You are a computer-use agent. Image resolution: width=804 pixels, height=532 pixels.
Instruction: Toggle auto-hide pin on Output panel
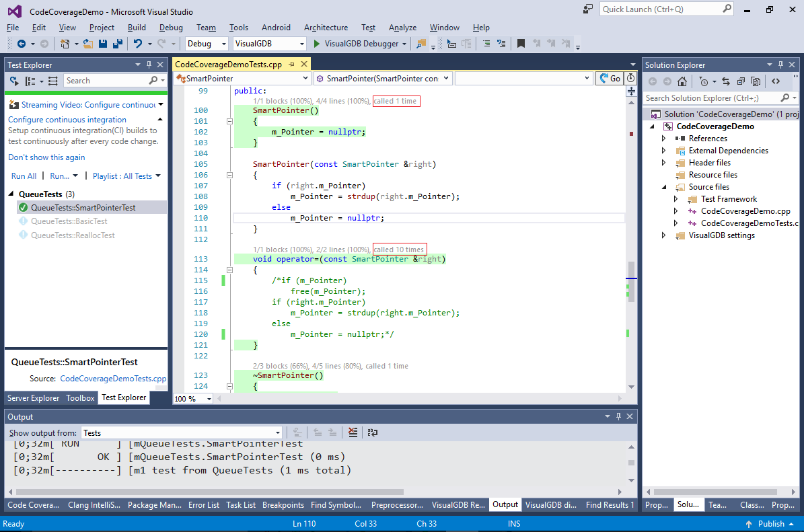618,417
